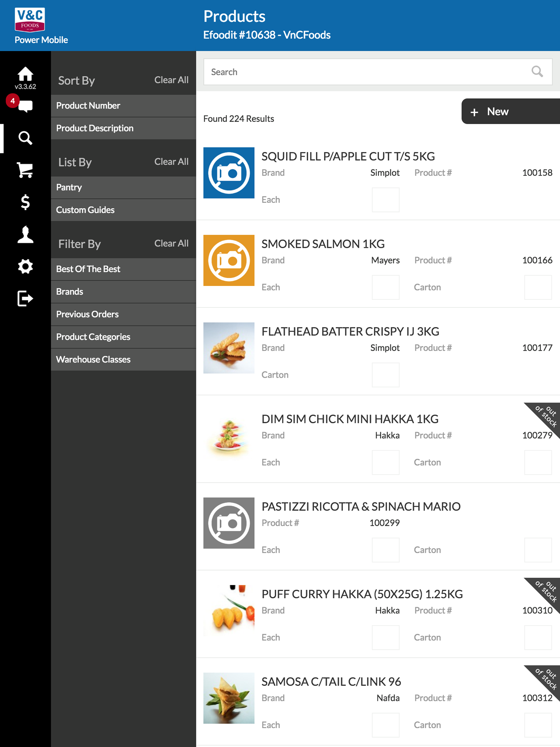Click the New product button
The image size is (560, 747).
tap(510, 112)
